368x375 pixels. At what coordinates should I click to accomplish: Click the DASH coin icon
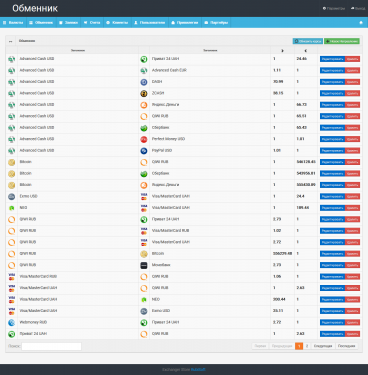tap(144, 82)
